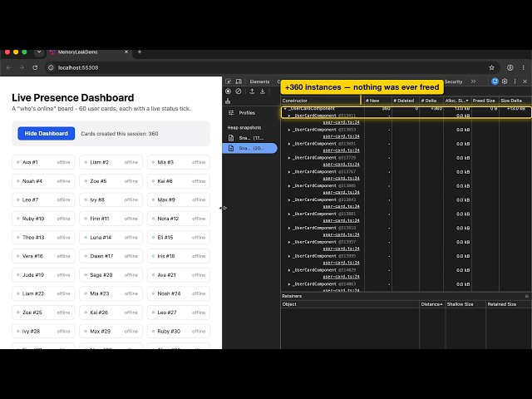Open DevTools settings gear
The height and width of the screenshot is (399, 532).
[x=505, y=81]
